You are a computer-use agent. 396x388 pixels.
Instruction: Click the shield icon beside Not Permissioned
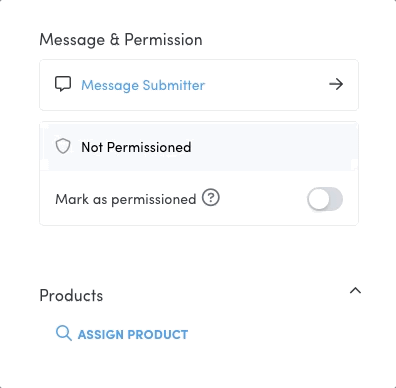tap(63, 146)
